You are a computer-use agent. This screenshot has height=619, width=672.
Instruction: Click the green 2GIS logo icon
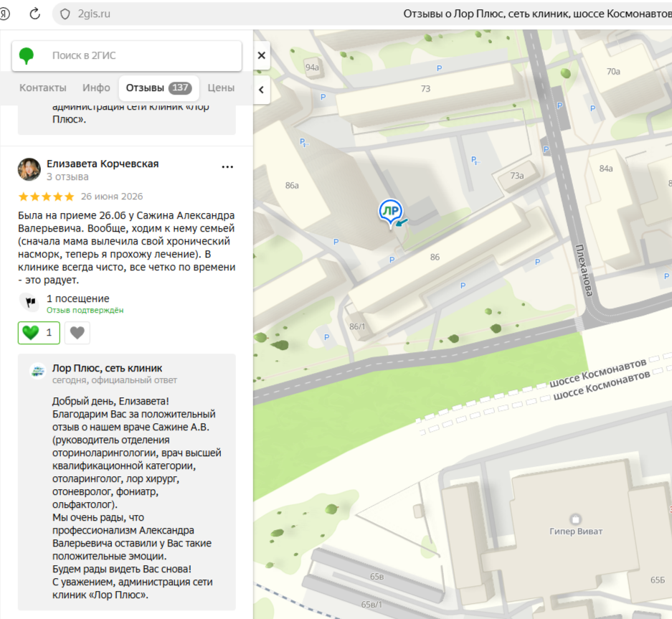pos(27,56)
